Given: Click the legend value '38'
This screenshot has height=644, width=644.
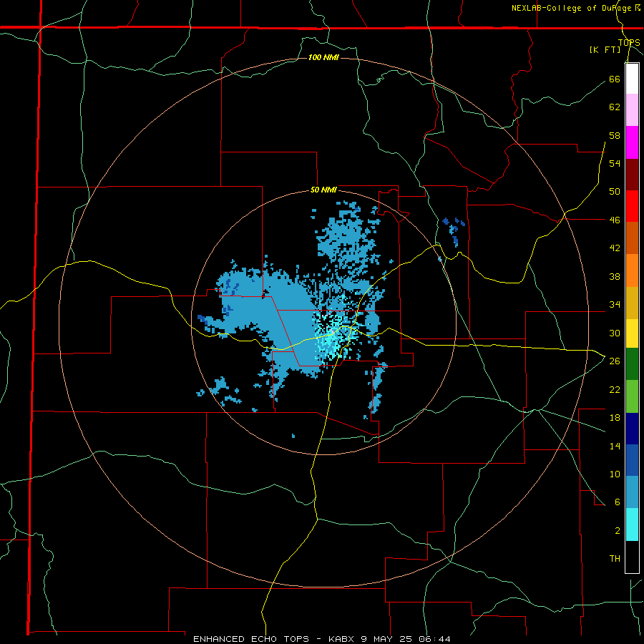Looking at the screenshot, I should [x=615, y=276].
